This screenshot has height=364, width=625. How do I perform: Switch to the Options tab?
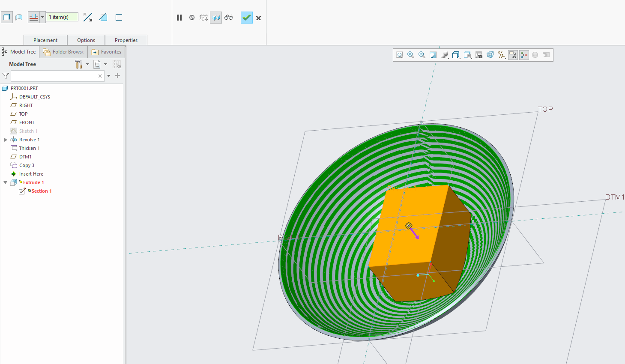click(x=86, y=40)
